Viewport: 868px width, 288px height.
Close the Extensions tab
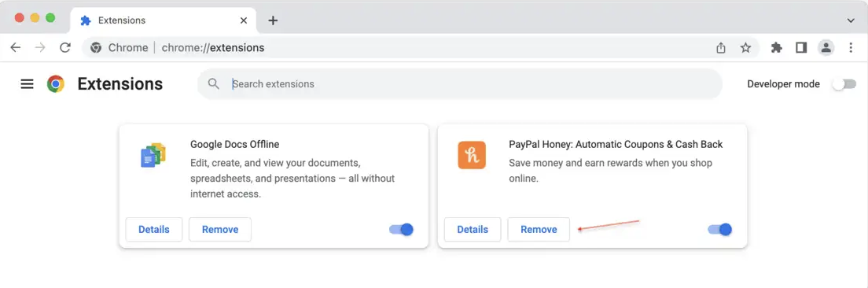(x=244, y=20)
